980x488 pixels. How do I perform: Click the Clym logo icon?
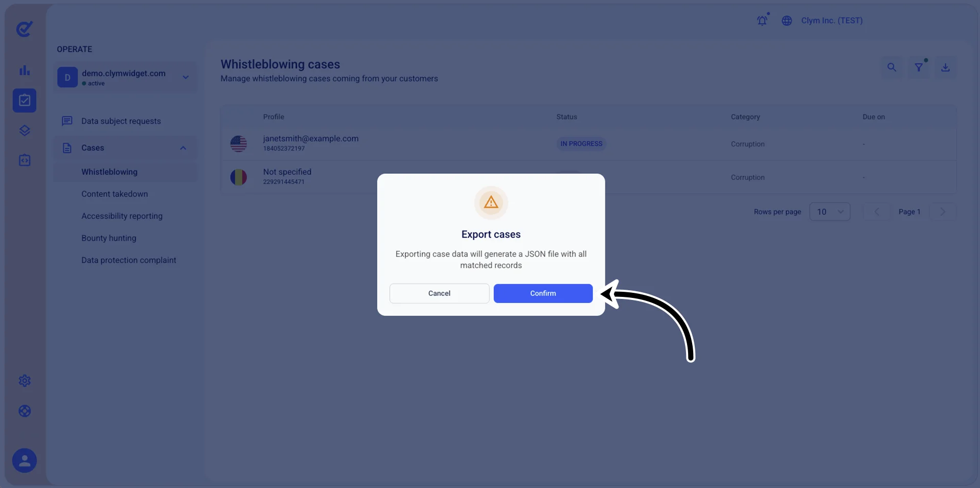point(24,29)
